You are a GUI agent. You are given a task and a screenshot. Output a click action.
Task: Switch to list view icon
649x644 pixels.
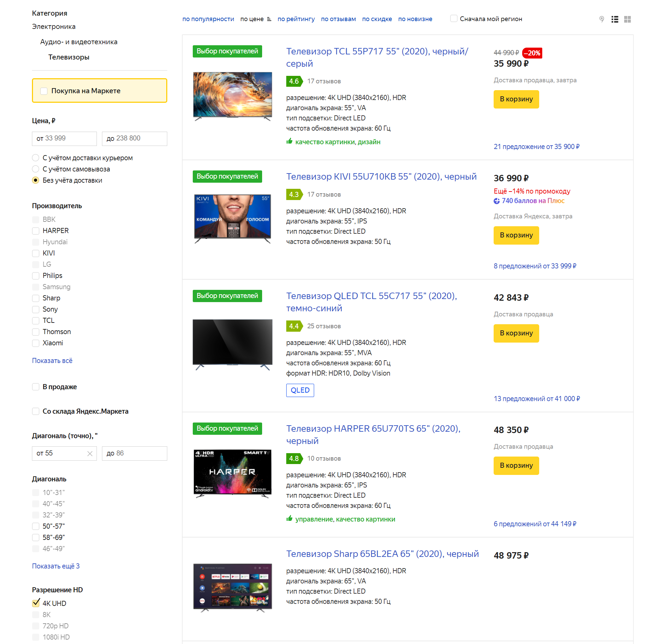coord(615,19)
